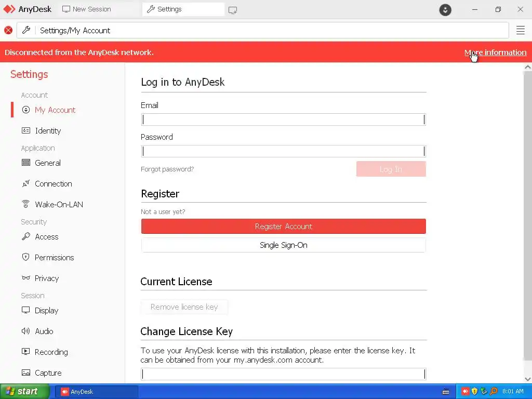Click the Capture image icon
This screenshot has width=532, height=399.
pyautogui.click(x=26, y=373)
